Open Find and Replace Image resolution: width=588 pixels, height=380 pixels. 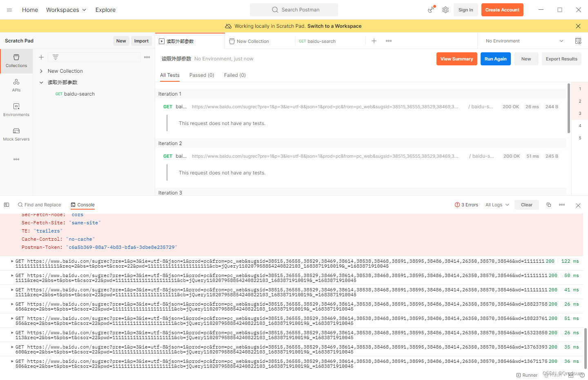(40, 205)
